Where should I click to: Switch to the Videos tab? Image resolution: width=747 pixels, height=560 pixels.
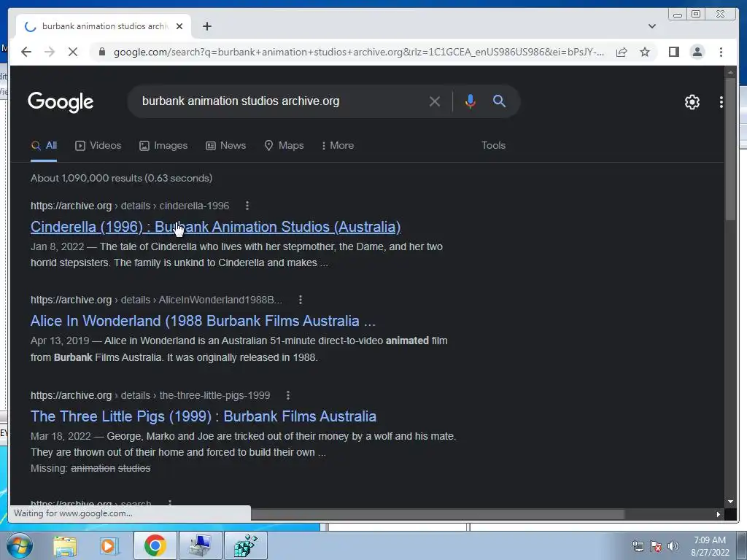coord(98,145)
